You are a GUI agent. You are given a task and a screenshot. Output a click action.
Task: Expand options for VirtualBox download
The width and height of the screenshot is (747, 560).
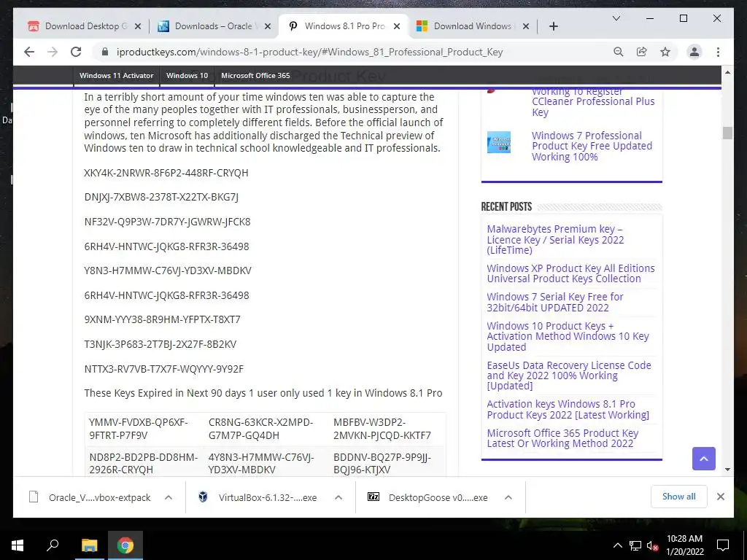click(338, 497)
